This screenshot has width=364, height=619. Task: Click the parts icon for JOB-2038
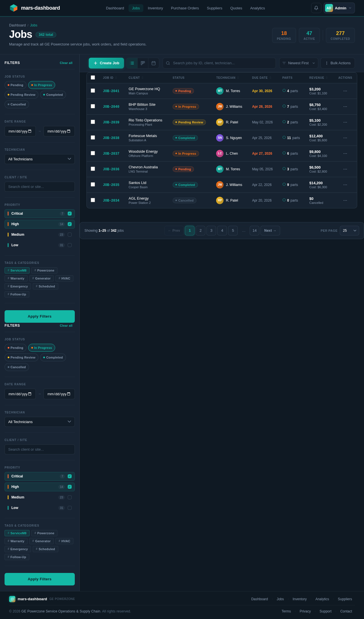coord(284,138)
